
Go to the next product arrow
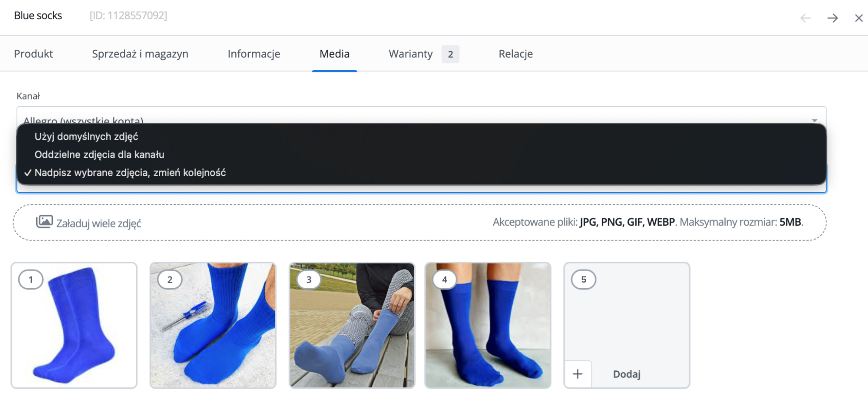(832, 18)
